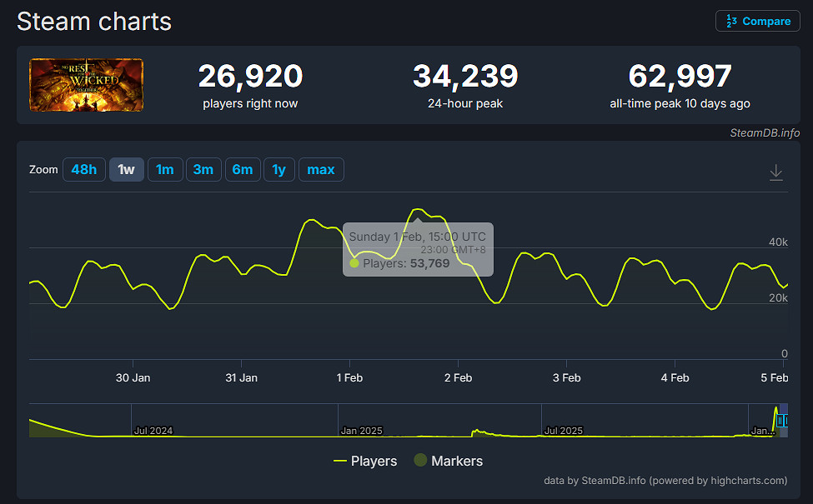
Task: Zoom chart to 6m
Action: [x=242, y=170]
